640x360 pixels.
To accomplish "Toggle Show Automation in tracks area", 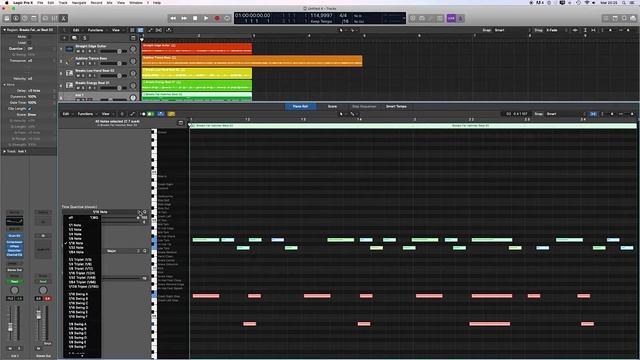I will point(151,30).
